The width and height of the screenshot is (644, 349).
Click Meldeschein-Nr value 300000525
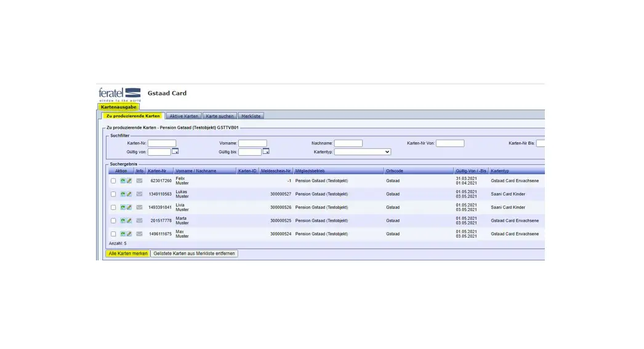tap(281, 220)
